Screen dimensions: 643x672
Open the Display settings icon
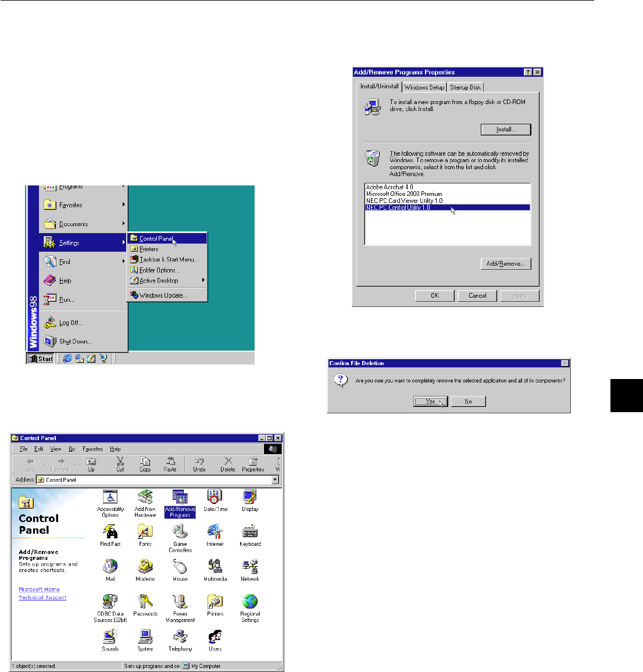(250, 501)
